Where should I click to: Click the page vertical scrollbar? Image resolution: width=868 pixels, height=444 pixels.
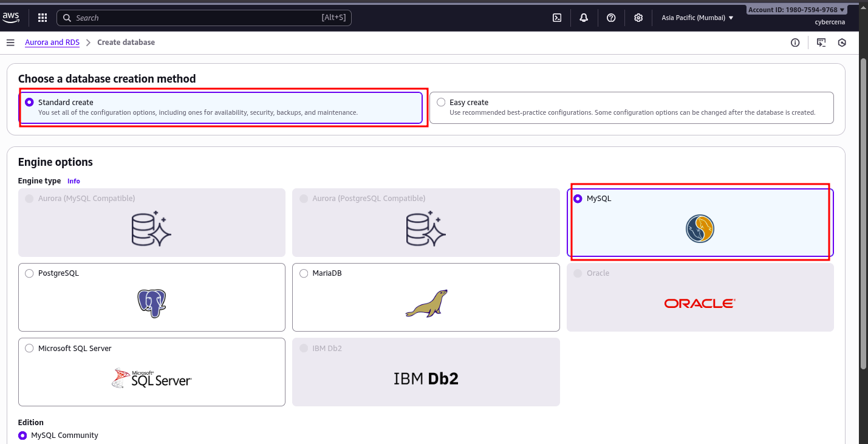pyautogui.click(x=864, y=213)
